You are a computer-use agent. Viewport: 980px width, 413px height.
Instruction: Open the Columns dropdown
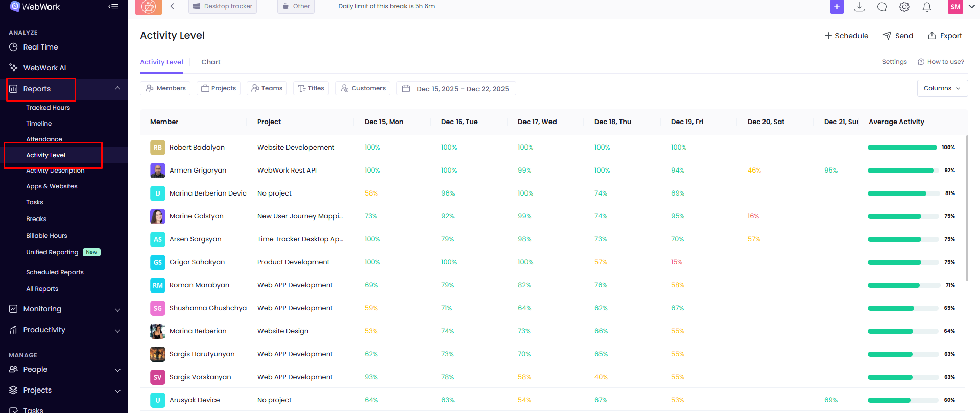[x=942, y=88]
